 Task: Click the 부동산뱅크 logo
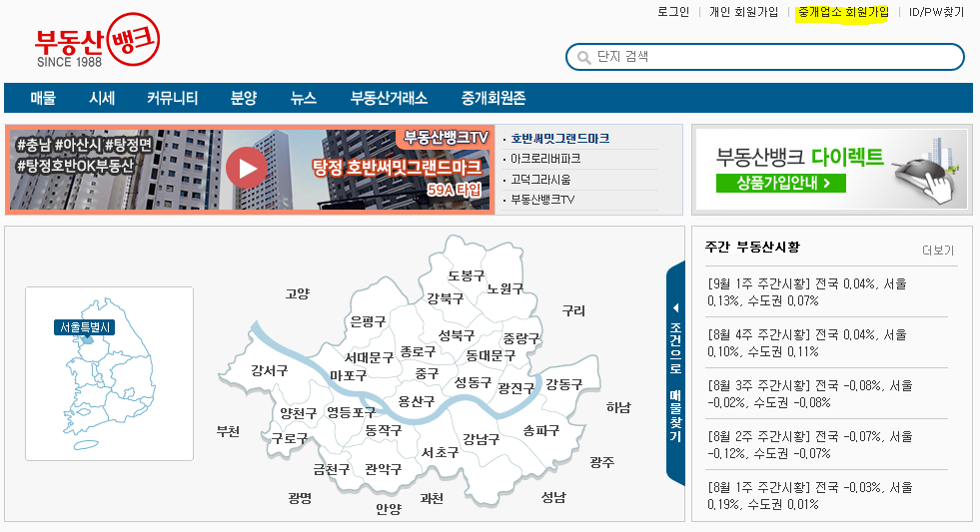(x=97, y=40)
